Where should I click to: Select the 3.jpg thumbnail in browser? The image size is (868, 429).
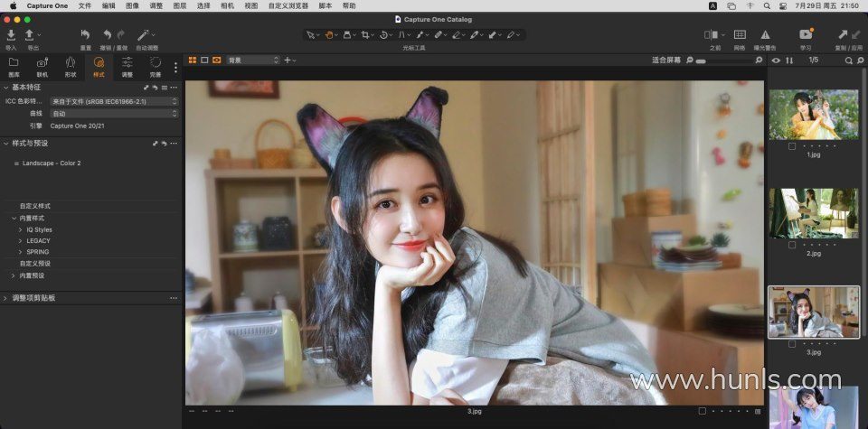[813, 312]
